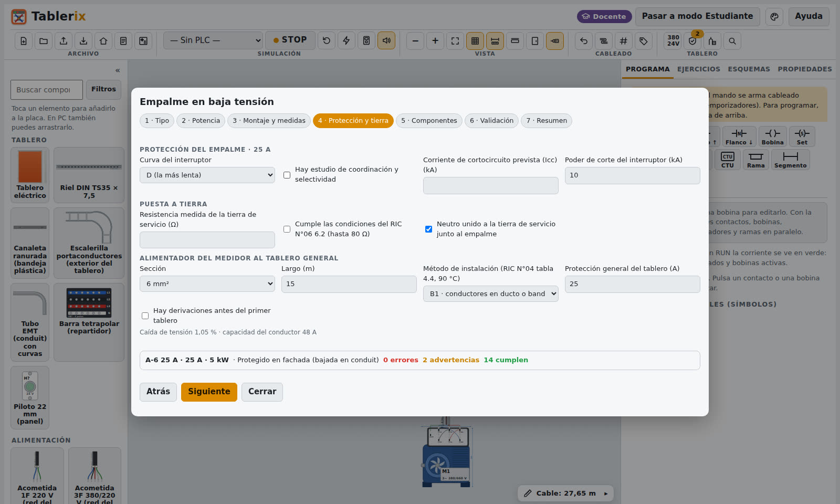Image resolution: width=840 pixels, height=504 pixels.
Task: Toggle the highlighted cable connector icon
Action: pyautogui.click(x=555, y=41)
